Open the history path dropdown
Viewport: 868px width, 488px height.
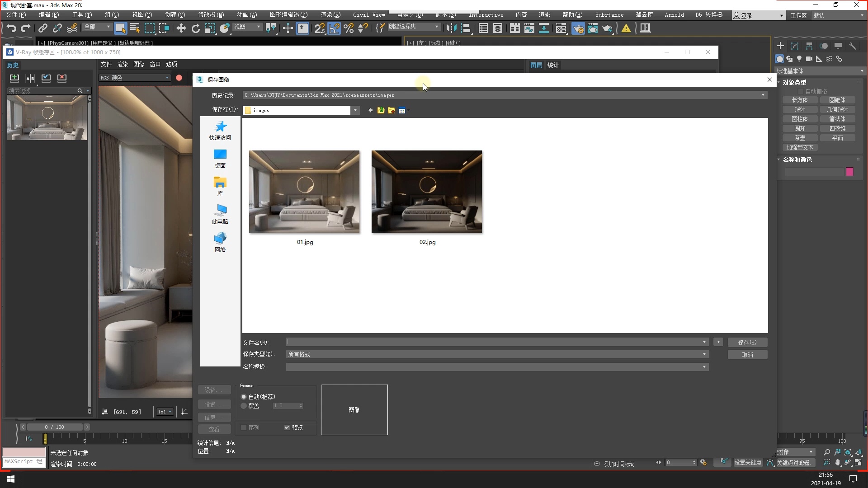[x=763, y=95]
